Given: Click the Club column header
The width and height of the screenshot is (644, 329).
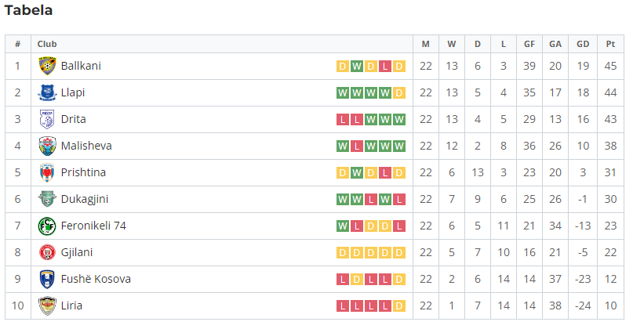Looking at the screenshot, I should 47,44.
